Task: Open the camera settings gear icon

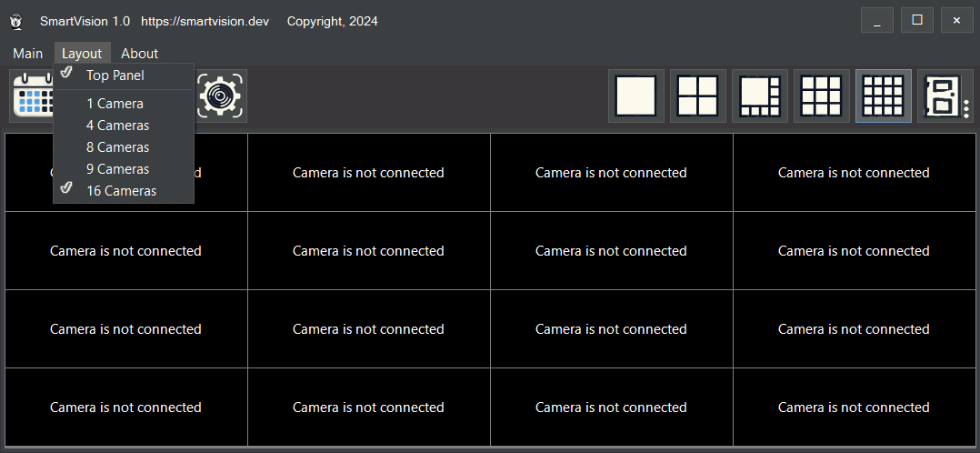Action: [x=221, y=96]
